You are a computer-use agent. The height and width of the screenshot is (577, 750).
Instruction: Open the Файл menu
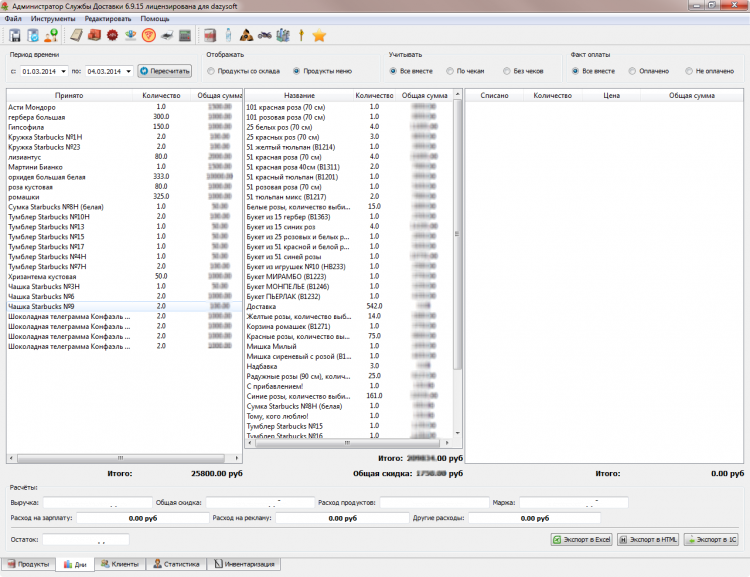(13, 19)
